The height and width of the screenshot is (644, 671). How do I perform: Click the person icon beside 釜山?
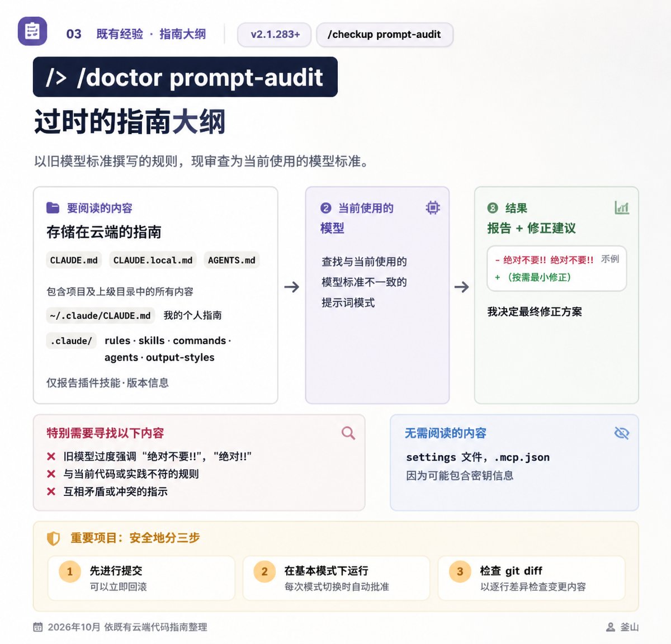point(611,627)
